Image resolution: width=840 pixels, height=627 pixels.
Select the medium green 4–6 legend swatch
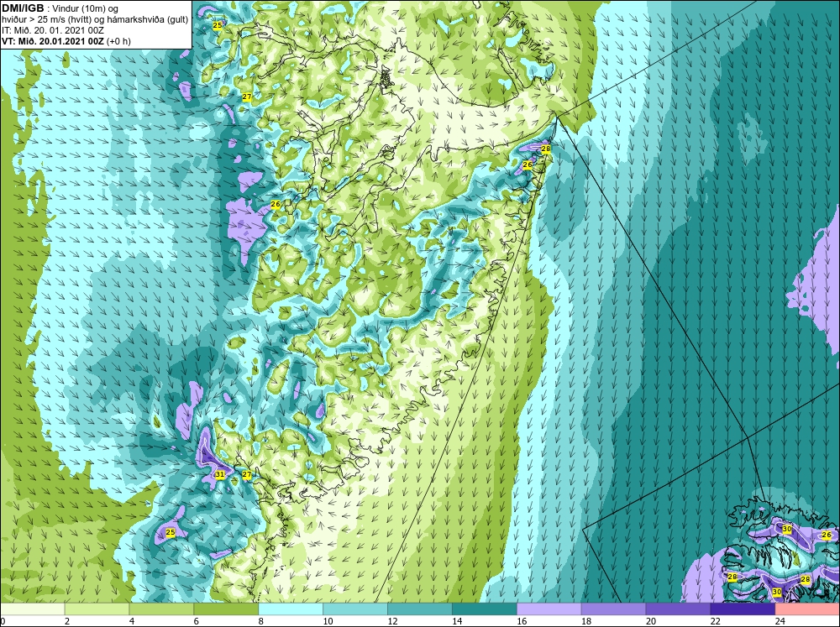pyautogui.click(x=162, y=609)
